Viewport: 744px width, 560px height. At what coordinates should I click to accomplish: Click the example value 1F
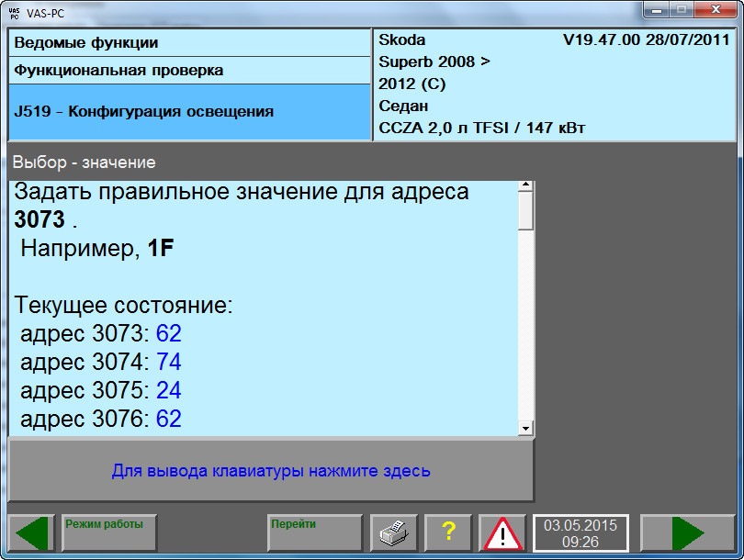[x=161, y=248]
